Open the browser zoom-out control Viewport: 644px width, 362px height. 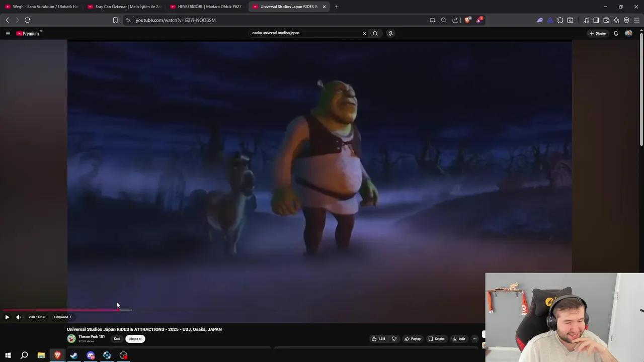[x=443, y=20]
